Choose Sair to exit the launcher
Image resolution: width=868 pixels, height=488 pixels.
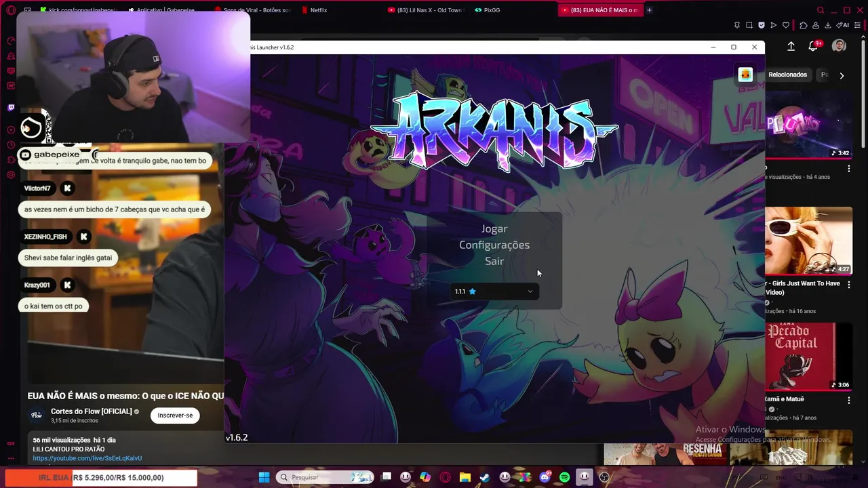[494, 261]
